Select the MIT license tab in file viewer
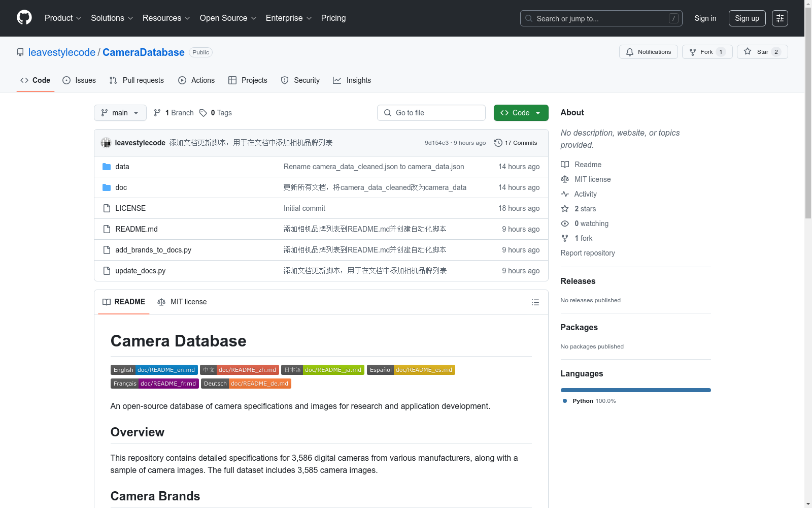The height and width of the screenshot is (508, 812). click(x=182, y=302)
